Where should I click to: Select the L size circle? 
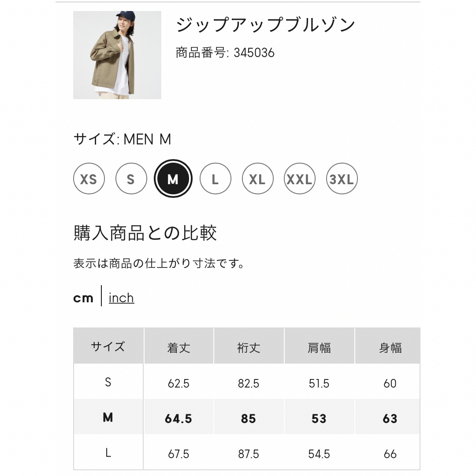coord(215,178)
